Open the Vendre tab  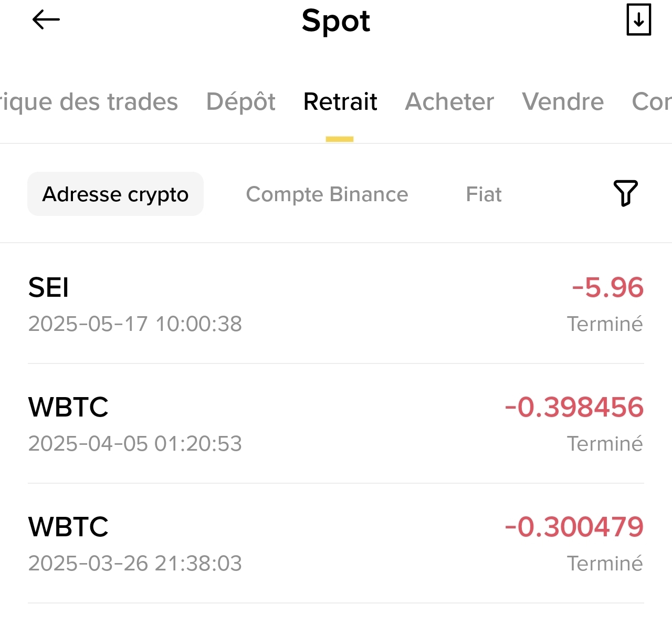562,102
